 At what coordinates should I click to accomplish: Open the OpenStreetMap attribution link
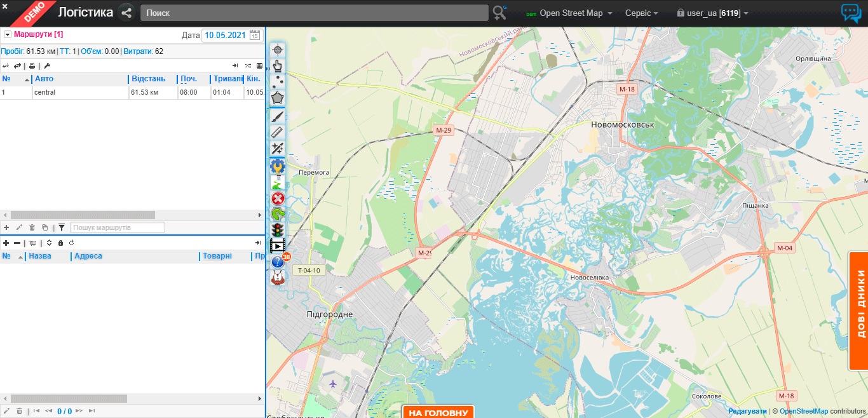coord(803,411)
